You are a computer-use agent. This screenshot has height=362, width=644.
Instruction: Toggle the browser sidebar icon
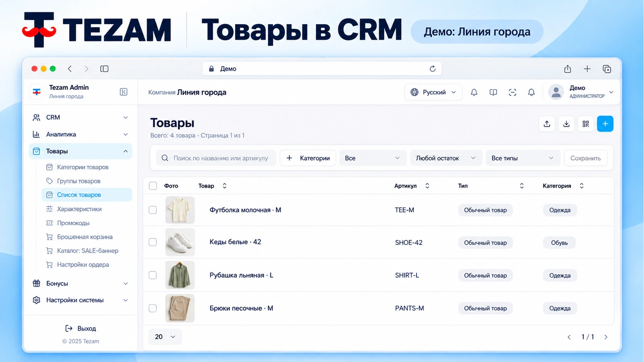pos(104,69)
